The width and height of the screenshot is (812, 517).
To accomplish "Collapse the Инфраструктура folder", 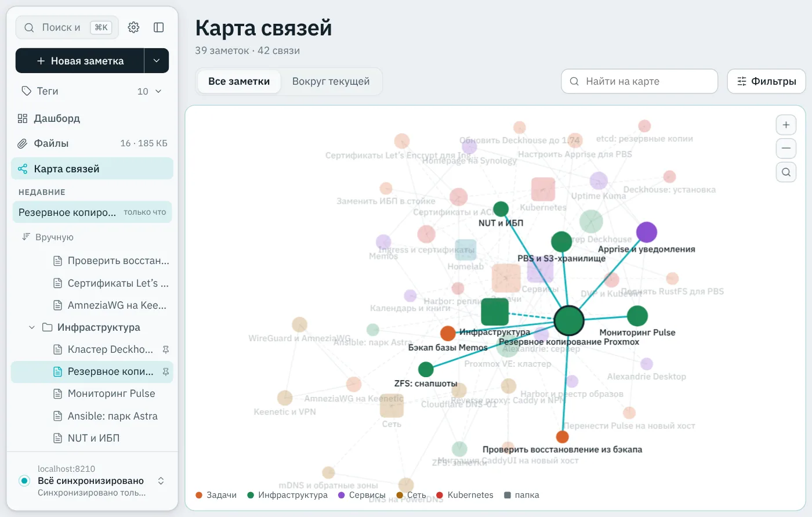I will click(x=32, y=327).
